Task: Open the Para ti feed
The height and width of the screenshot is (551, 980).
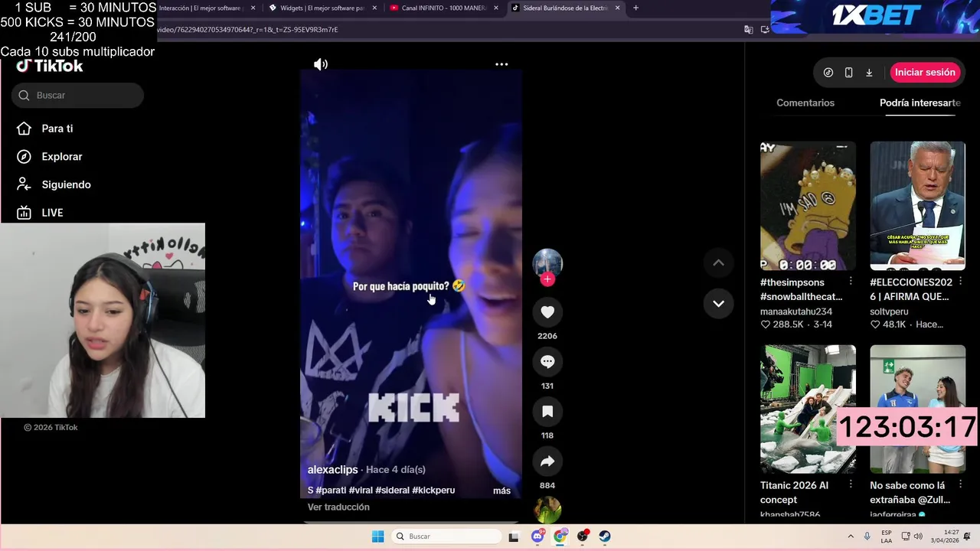Action: click(57, 129)
